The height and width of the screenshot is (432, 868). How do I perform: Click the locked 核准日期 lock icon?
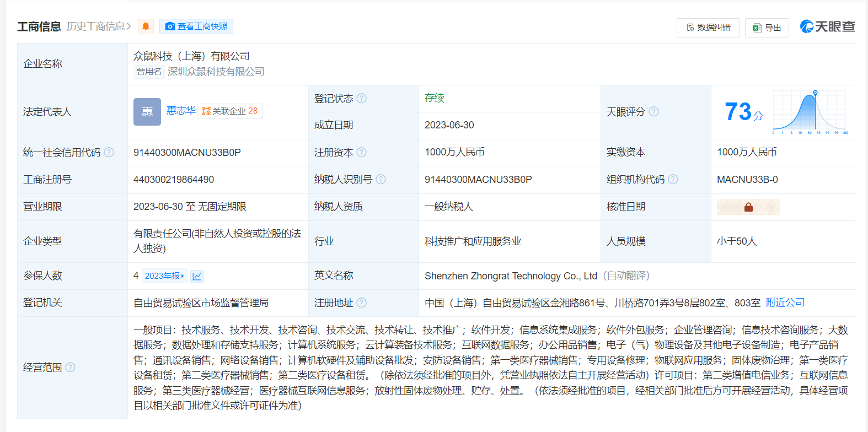tap(748, 207)
